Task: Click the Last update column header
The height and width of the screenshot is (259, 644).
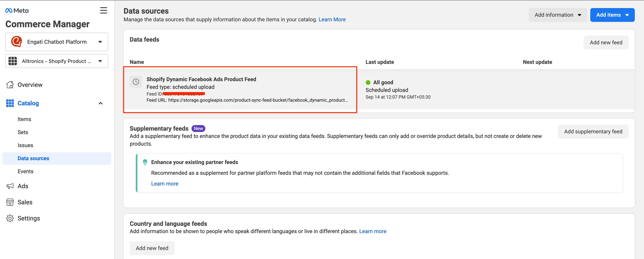Action: pyautogui.click(x=380, y=62)
